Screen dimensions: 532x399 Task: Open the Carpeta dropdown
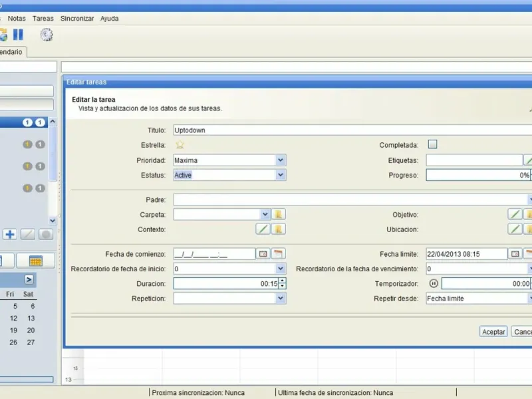265,214
